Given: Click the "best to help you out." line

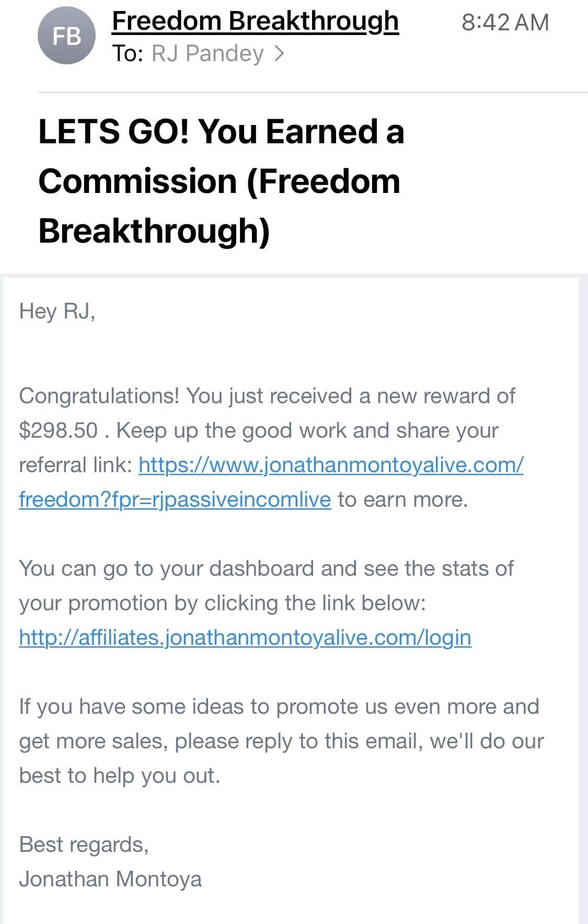Looking at the screenshot, I should (120, 775).
